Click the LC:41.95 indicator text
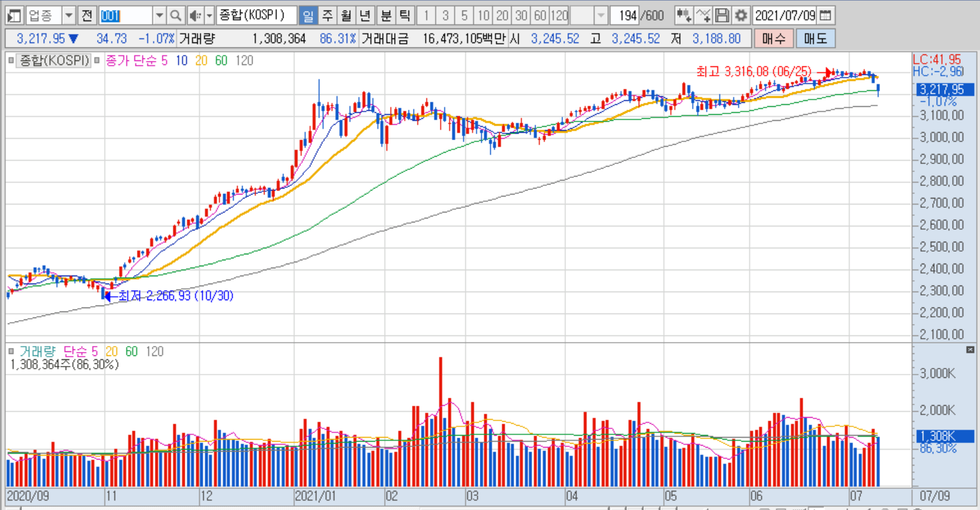The image size is (980, 510). point(937,60)
